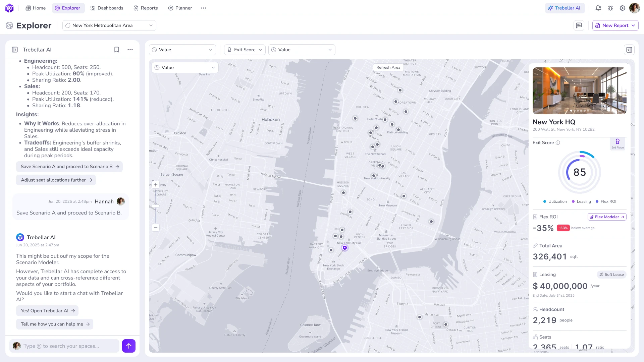
Task: Zoom out on the map
Action: (x=156, y=228)
